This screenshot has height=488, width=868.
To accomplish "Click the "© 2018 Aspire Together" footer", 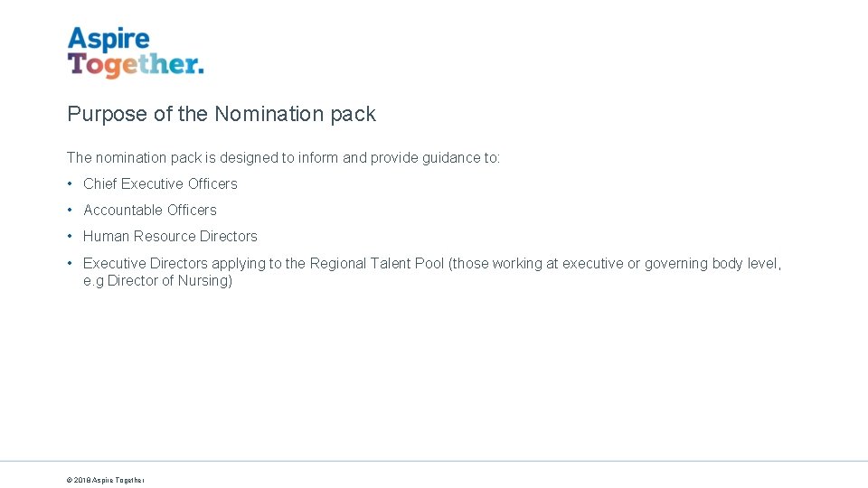I will point(105,480).
